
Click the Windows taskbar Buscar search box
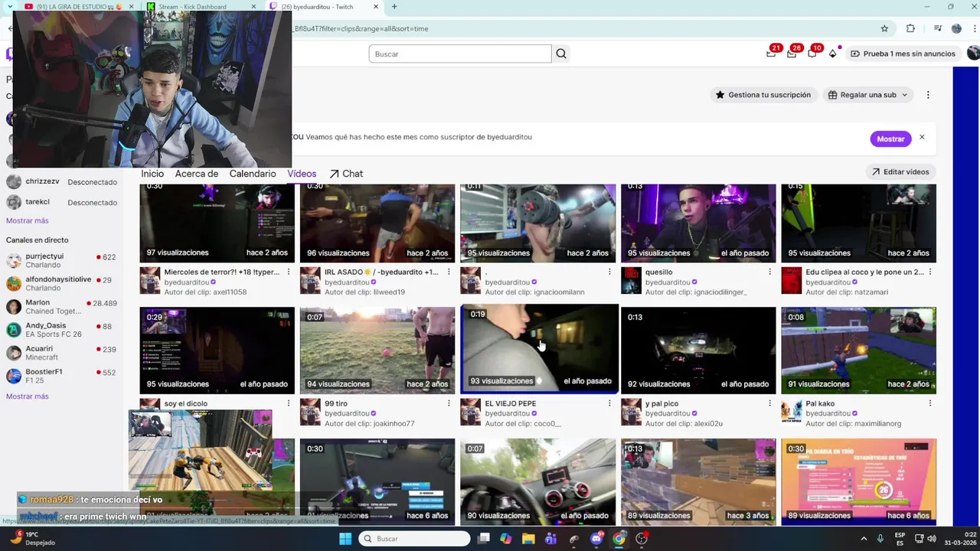(x=413, y=539)
